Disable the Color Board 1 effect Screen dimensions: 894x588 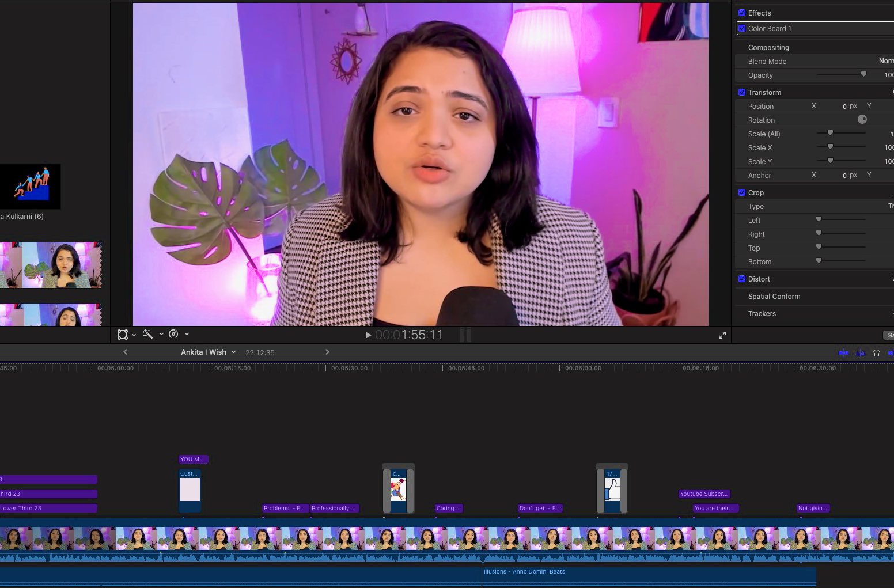(x=742, y=28)
